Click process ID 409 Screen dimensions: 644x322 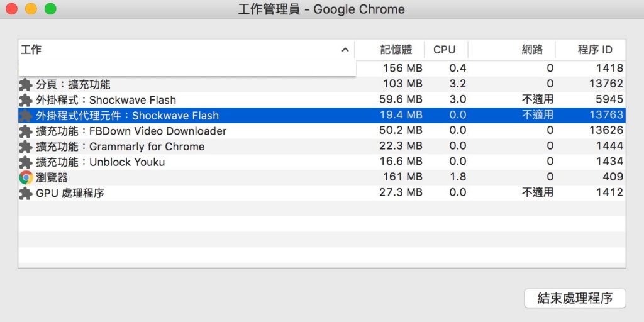(613, 177)
